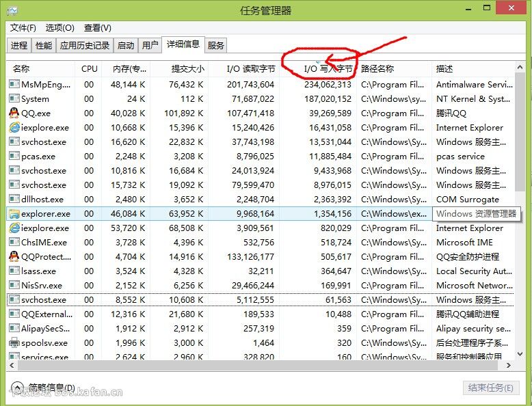
Task: Click the explorer.exe folder icon
Action: click(x=14, y=214)
